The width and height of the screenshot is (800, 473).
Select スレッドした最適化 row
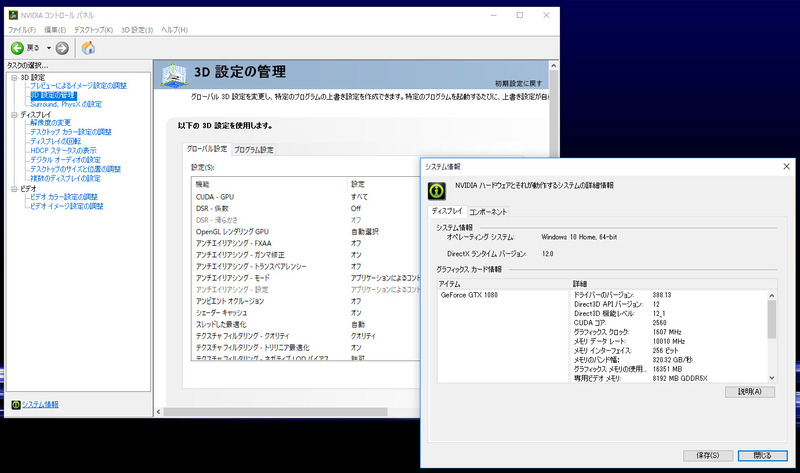pos(306,325)
